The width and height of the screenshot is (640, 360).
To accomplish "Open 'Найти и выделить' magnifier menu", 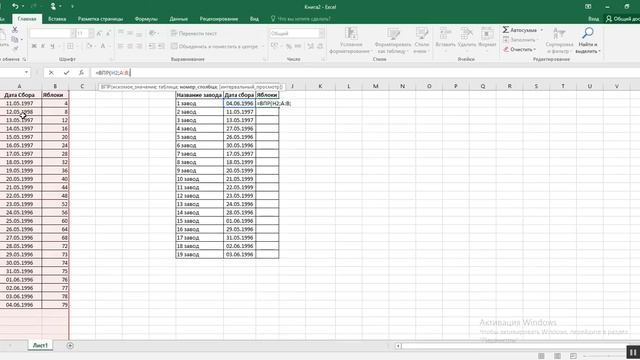I will pyautogui.click(x=588, y=40).
